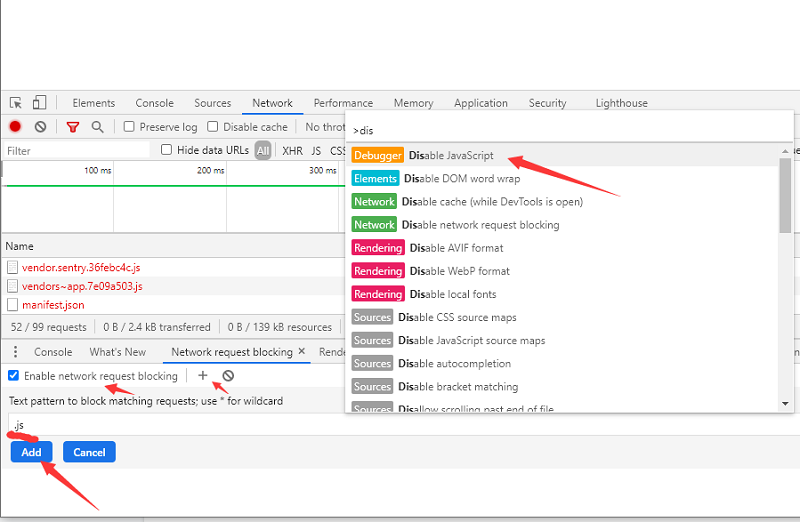Open the drawer three-dot menu
This screenshot has width=800, height=522.
15,352
